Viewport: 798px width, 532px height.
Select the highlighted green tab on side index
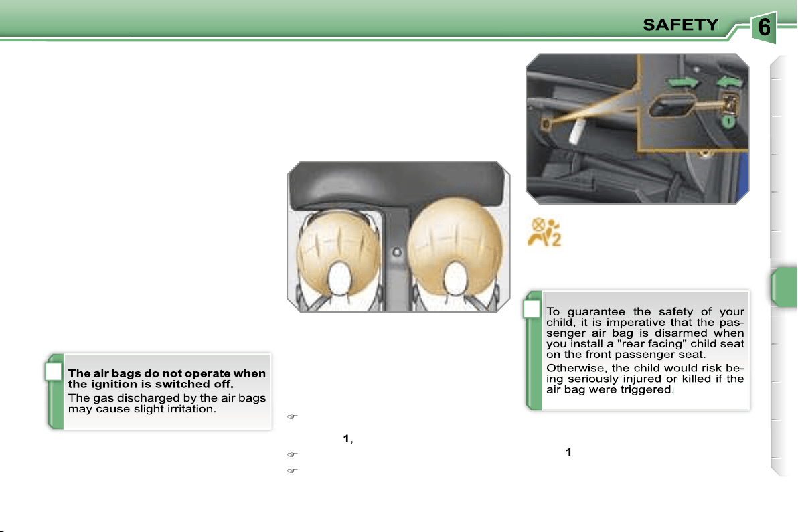pos(784,287)
